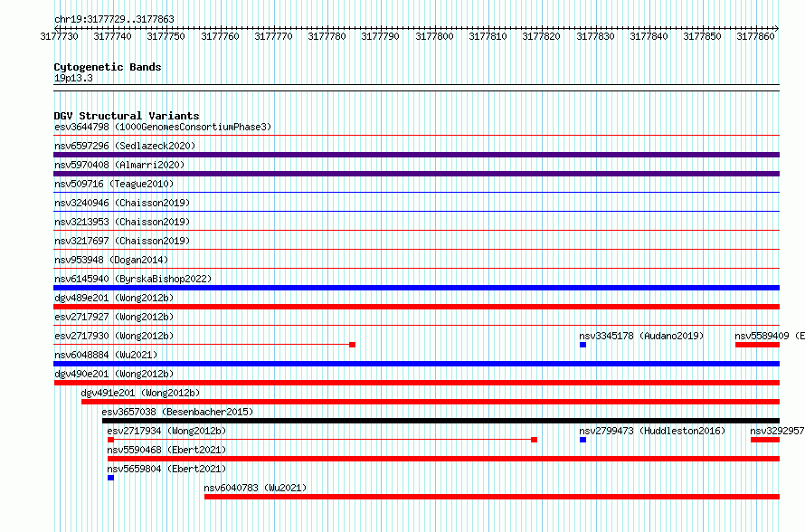Click the Cytogenetic Bands track title
Viewport: 805px width, 532px height.
(108, 67)
